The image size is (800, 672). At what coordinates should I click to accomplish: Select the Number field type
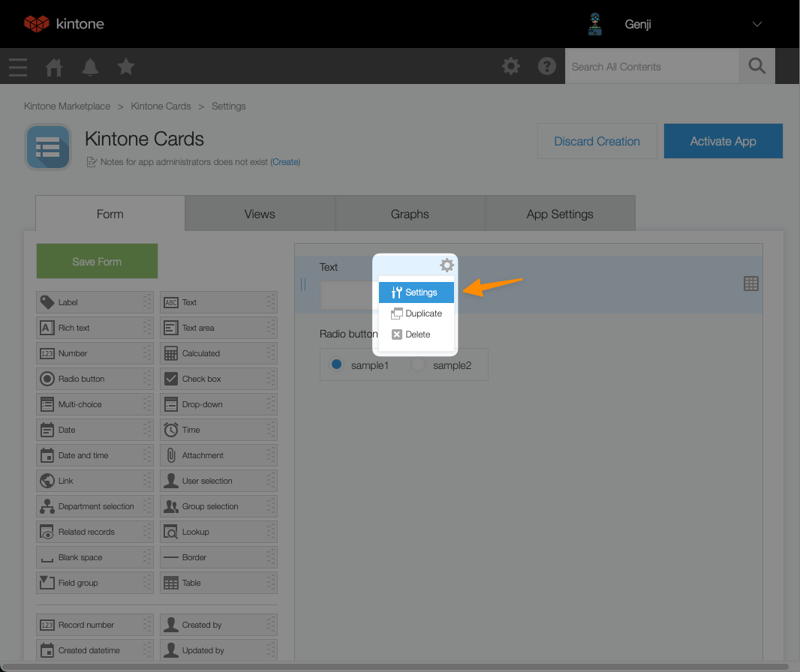click(x=95, y=353)
